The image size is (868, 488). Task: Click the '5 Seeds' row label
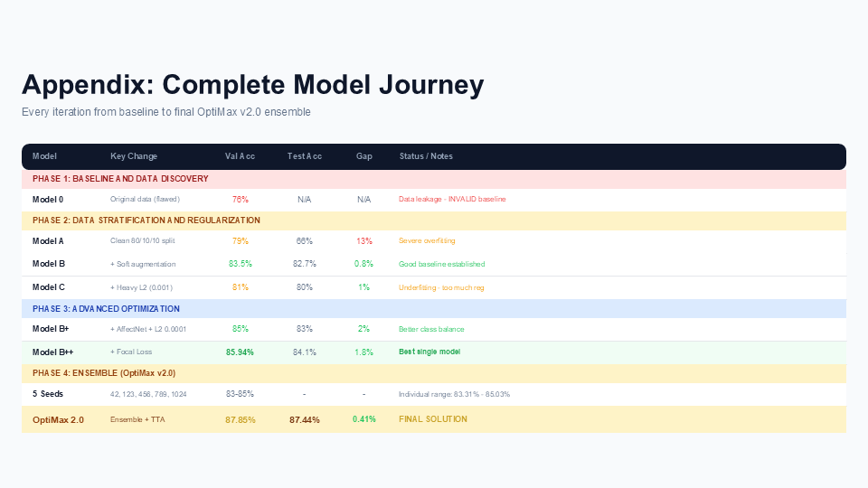[x=48, y=394]
